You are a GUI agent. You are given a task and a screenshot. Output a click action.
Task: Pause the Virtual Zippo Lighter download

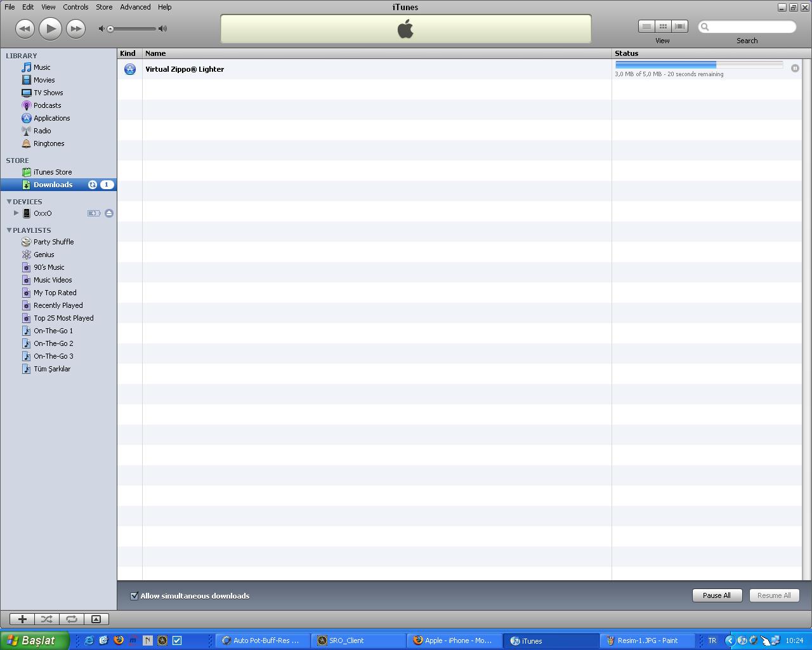coord(795,68)
